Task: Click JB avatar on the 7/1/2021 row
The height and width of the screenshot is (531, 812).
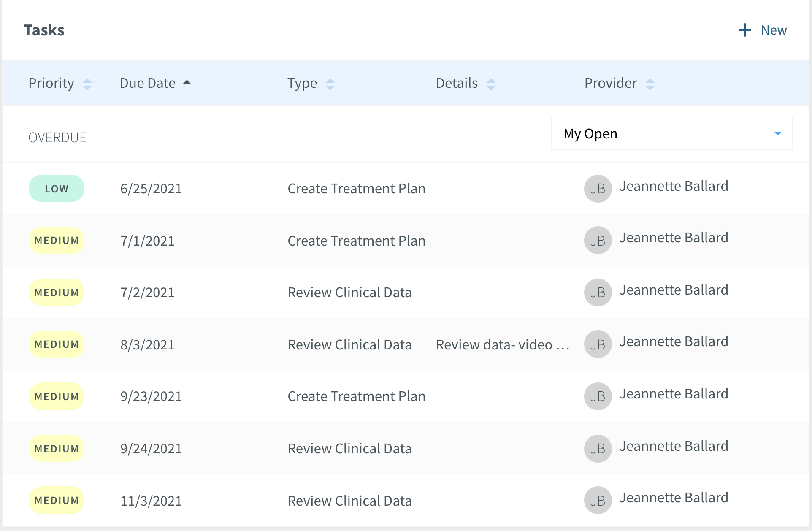Action: click(x=598, y=241)
